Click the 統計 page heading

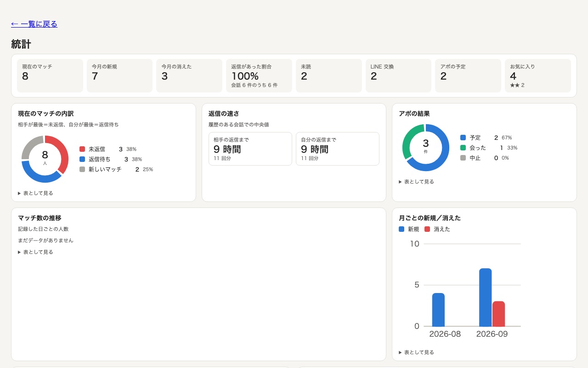coord(21,44)
